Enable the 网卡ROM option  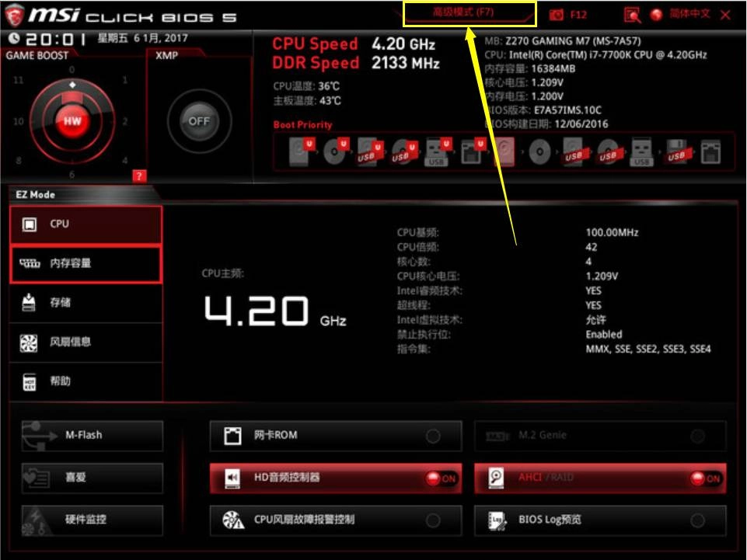click(336, 435)
